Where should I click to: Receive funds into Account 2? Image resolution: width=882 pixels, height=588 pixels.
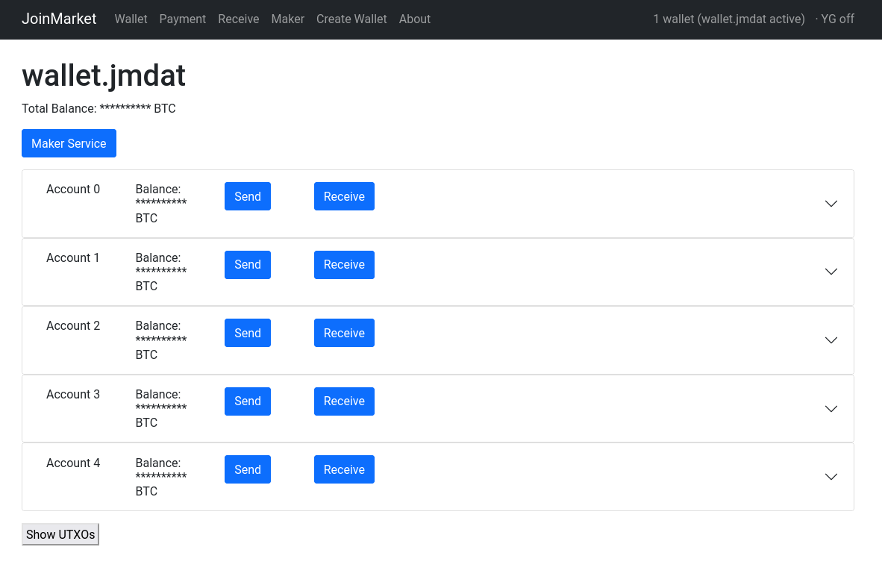pos(344,333)
